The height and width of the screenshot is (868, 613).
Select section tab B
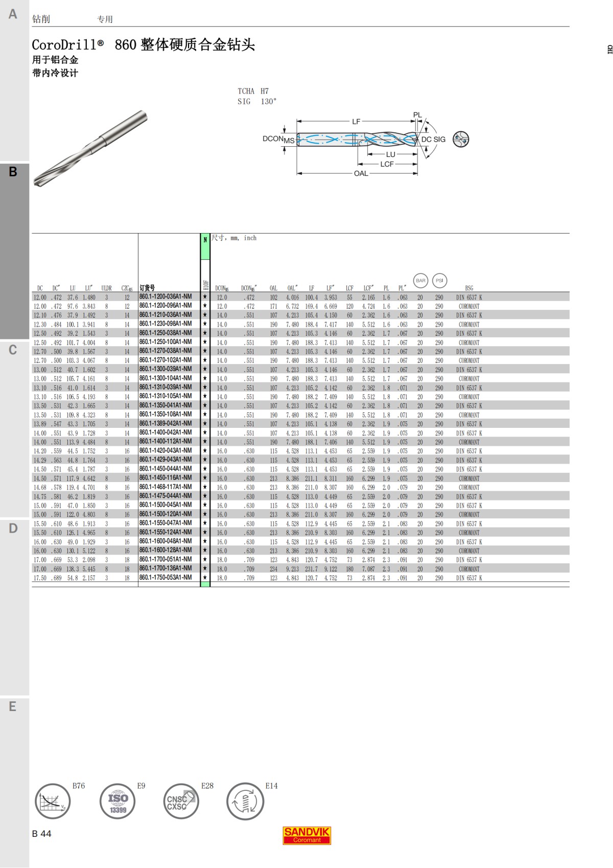[14, 251]
